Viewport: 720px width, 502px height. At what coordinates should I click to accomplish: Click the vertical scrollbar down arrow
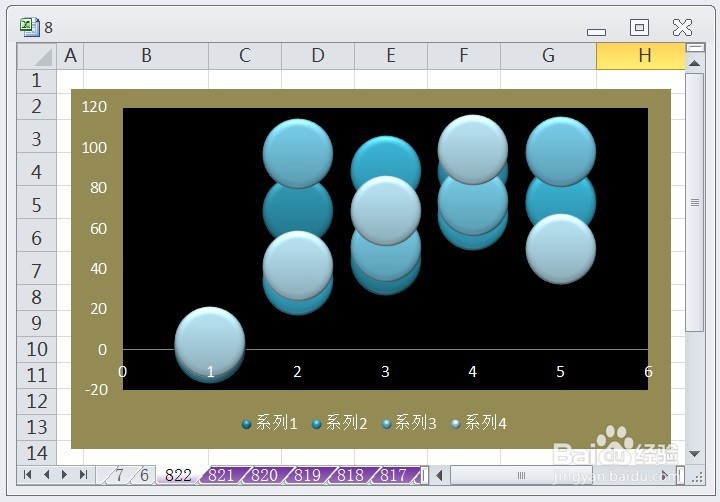pos(695,454)
